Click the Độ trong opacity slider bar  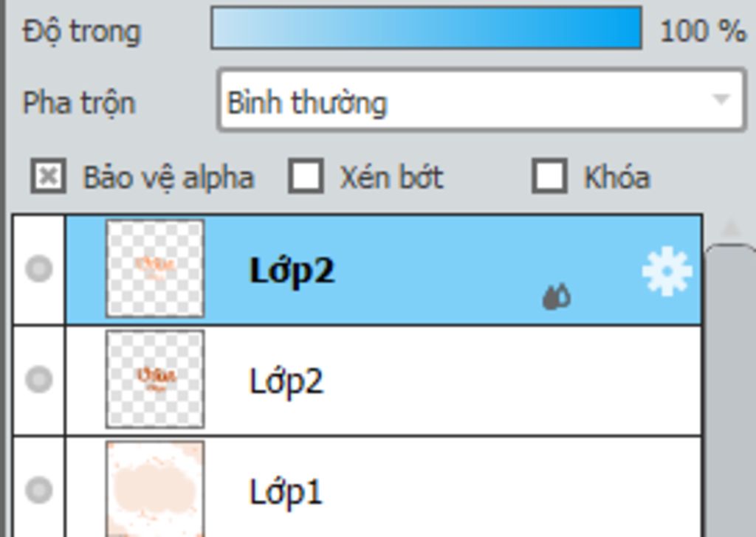point(426,27)
